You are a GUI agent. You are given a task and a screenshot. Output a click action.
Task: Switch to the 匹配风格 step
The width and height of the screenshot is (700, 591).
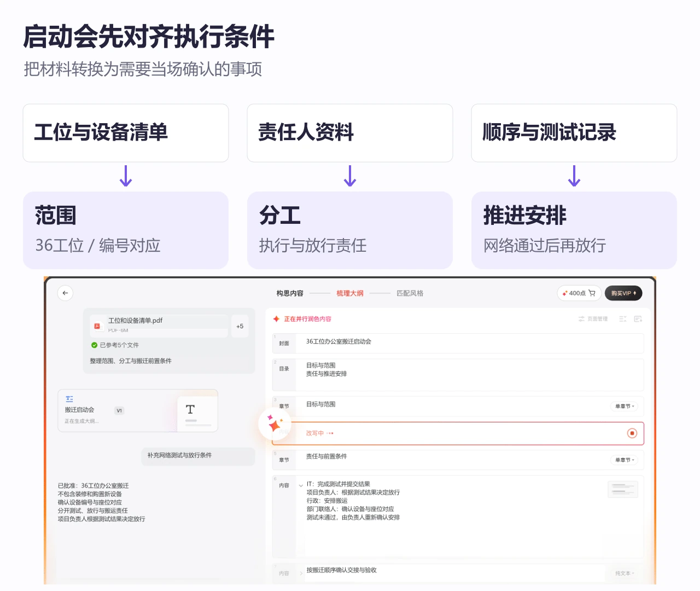[x=410, y=293]
